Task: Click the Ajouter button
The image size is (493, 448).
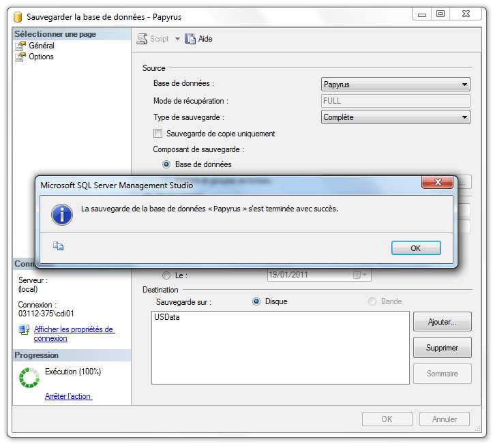Action: tap(441, 322)
